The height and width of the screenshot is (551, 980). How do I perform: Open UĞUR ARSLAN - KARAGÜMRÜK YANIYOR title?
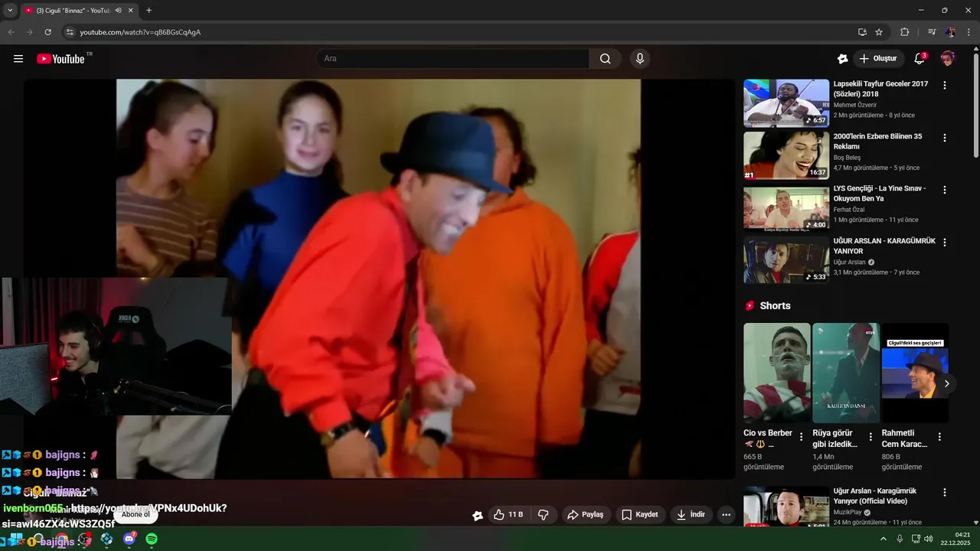(884, 246)
